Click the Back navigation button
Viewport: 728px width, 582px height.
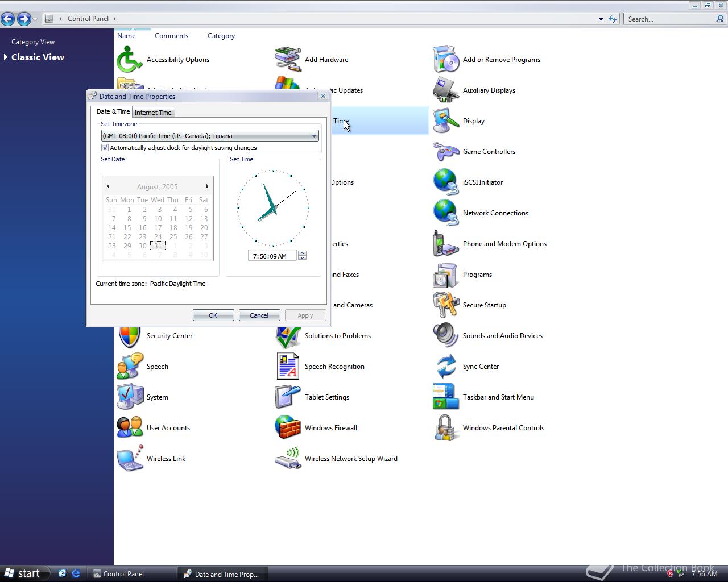click(x=8, y=19)
